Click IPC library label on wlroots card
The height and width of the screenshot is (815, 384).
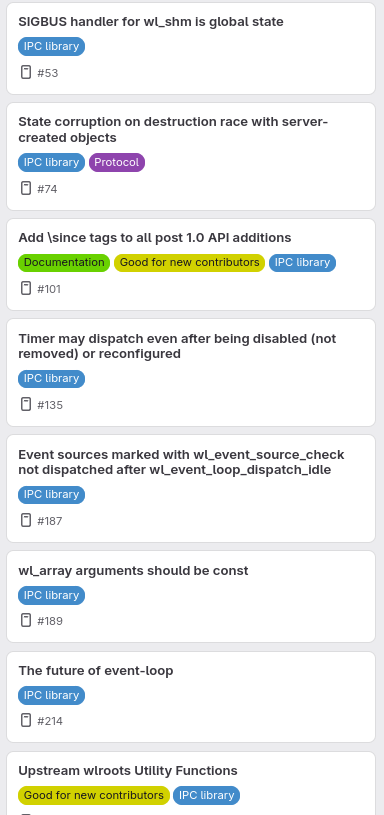click(206, 795)
